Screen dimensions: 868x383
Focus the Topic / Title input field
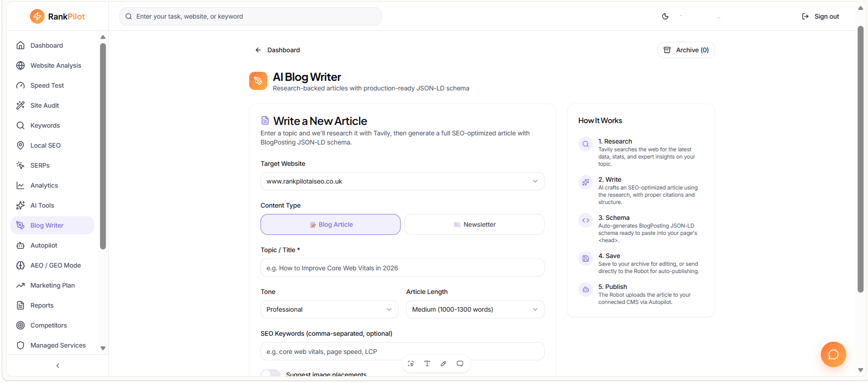pyautogui.click(x=402, y=268)
